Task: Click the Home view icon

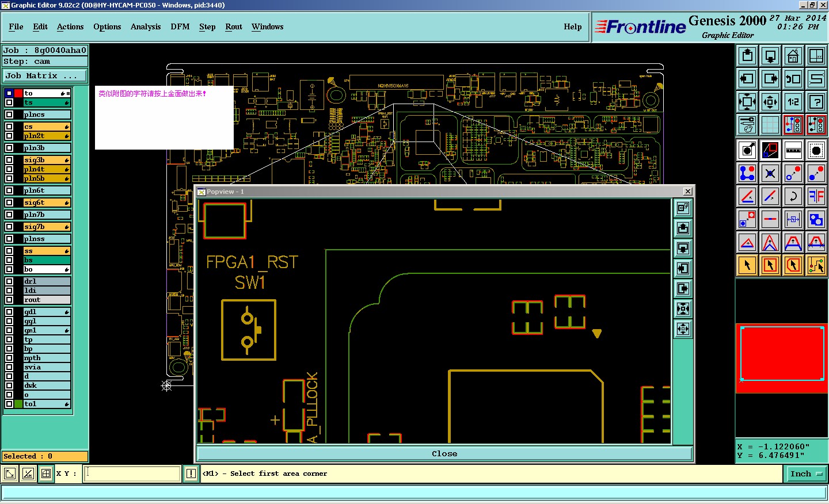Action: coord(793,56)
